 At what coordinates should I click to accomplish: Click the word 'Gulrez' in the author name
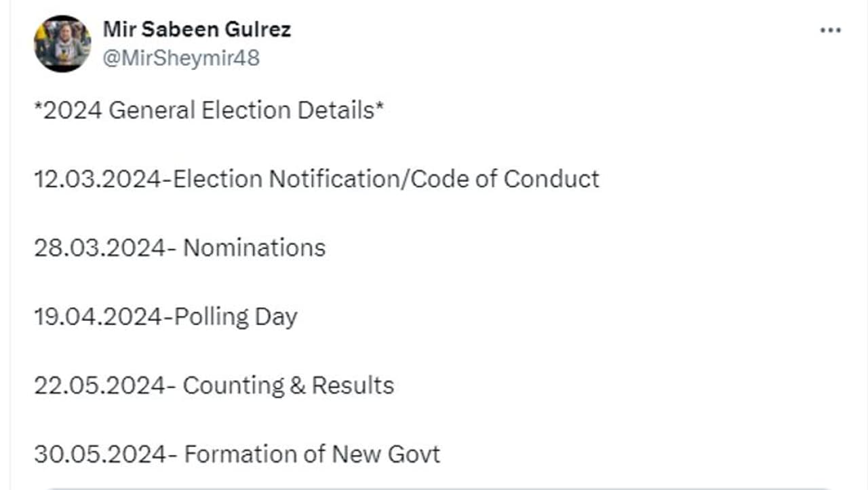click(262, 30)
